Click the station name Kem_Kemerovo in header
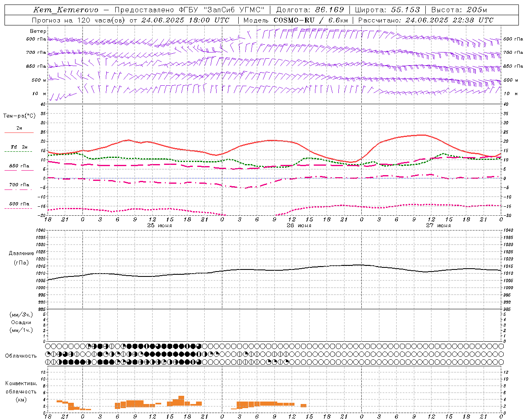 pyautogui.click(x=66, y=10)
